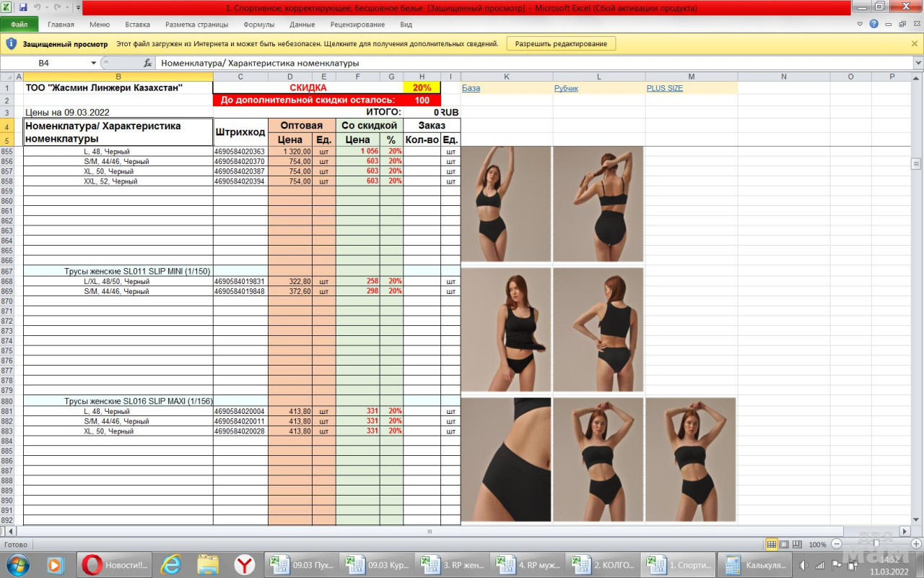Screen dimensions: 924x578
Task: Click the Save icon in quick access toolbar
Action: click(23, 7)
